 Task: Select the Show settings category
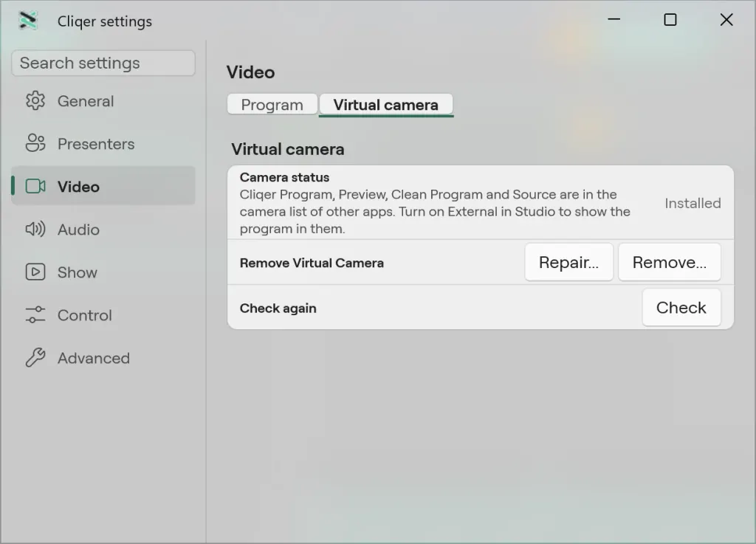coord(103,272)
